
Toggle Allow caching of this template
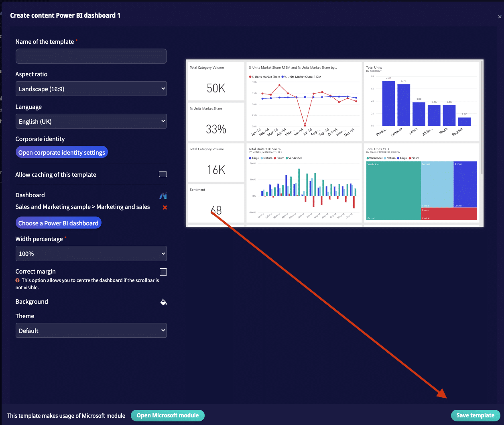tap(163, 174)
